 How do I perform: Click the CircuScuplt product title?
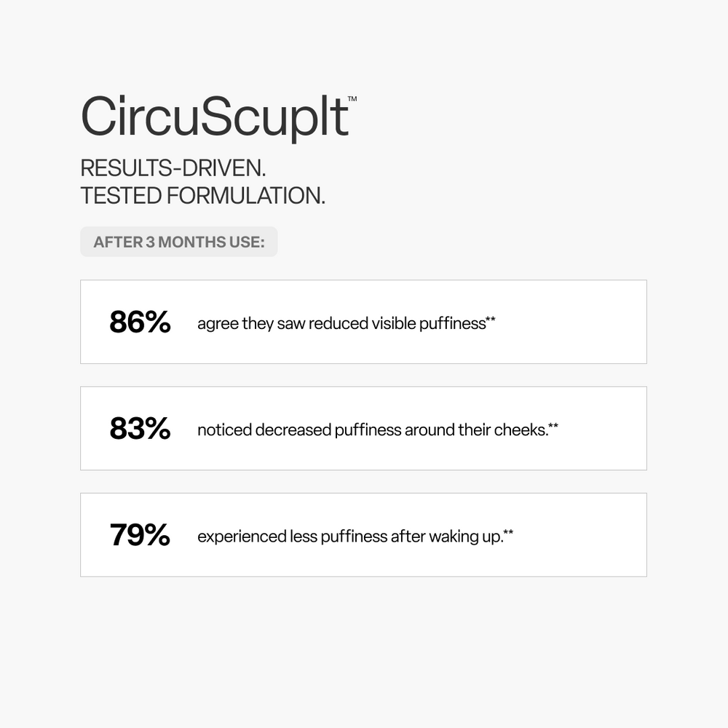tap(215, 117)
